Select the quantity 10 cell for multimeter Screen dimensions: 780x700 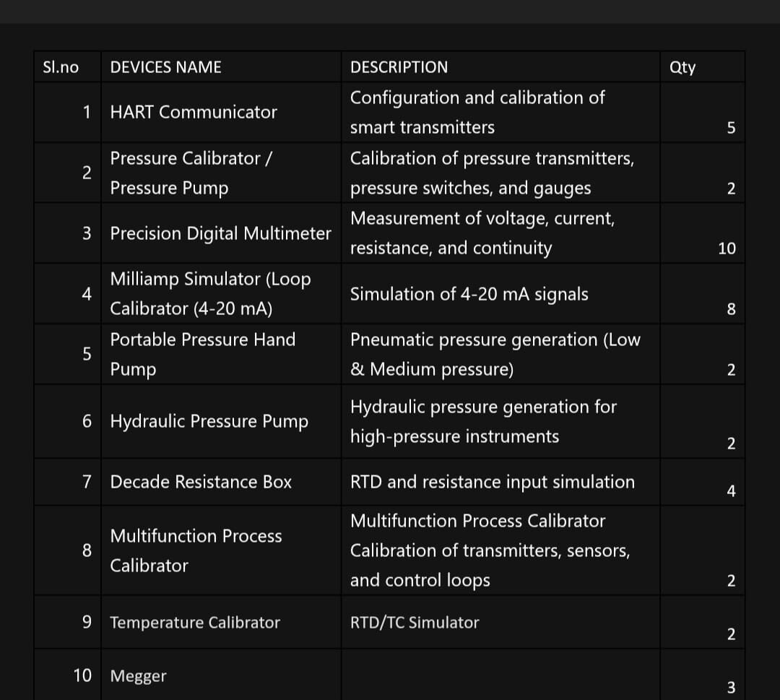[x=703, y=233]
